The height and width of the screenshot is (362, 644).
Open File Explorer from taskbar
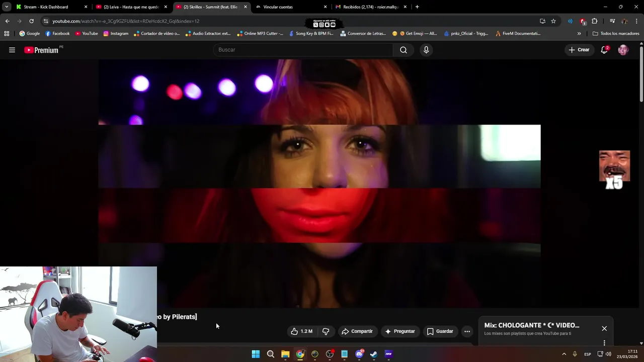coord(285,354)
